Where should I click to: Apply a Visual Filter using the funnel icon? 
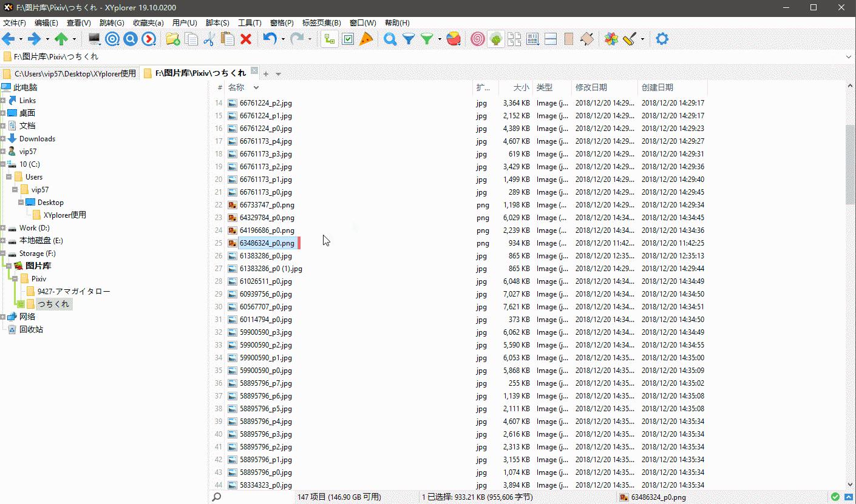click(x=408, y=38)
